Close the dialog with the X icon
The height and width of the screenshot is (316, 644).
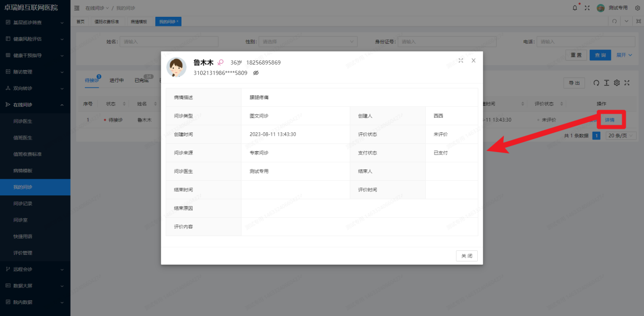pyautogui.click(x=473, y=61)
